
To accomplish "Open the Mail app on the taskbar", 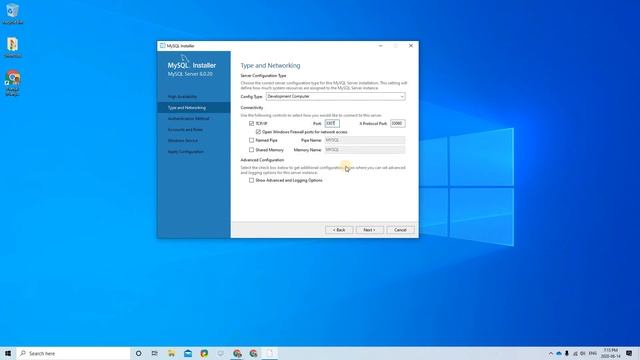I will pyautogui.click(x=188, y=353).
